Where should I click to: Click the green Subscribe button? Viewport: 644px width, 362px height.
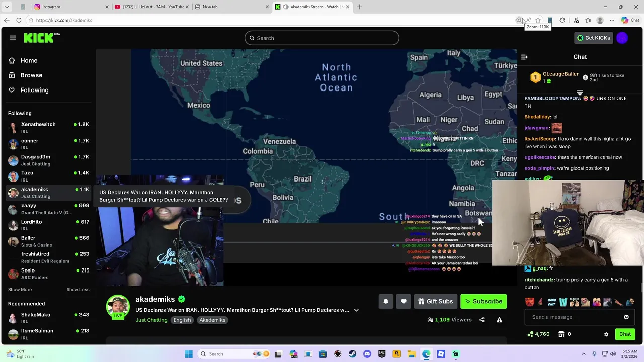(484, 301)
